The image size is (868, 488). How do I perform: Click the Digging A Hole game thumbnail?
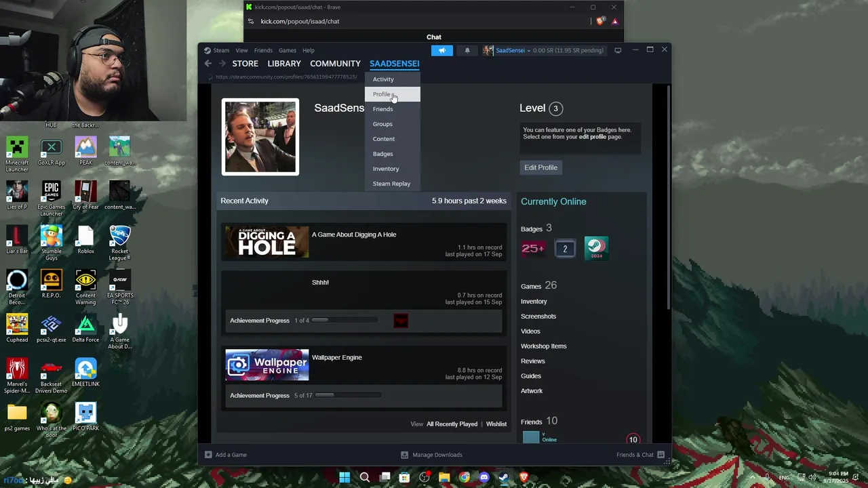267,243
